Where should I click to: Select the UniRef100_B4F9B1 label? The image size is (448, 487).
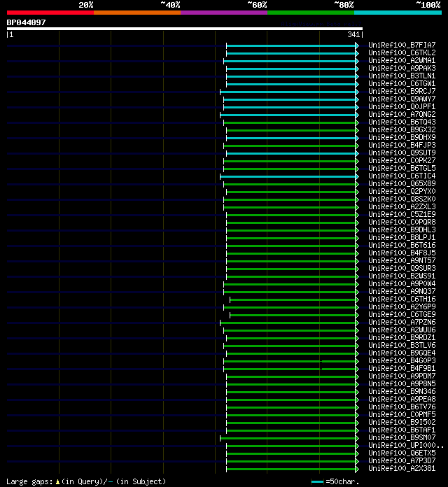pos(402,368)
